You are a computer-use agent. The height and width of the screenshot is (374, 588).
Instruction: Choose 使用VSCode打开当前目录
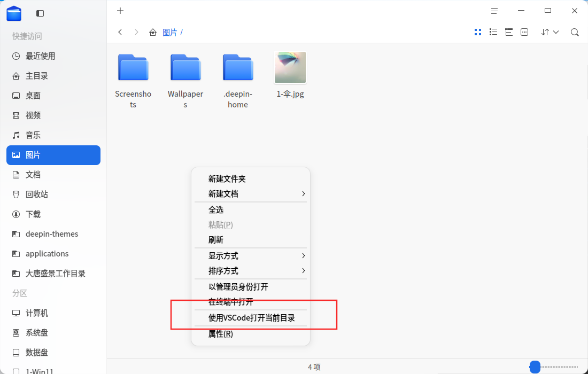(x=251, y=318)
